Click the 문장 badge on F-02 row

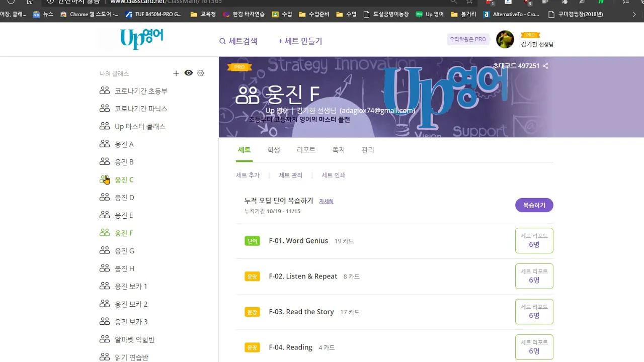(252, 277)
